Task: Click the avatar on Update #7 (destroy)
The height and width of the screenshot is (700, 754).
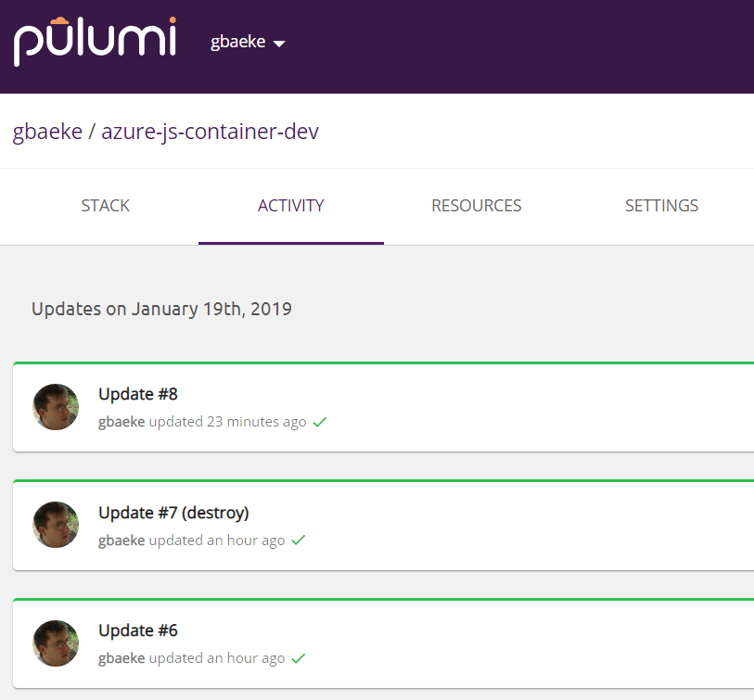Action: click(56, 525)
